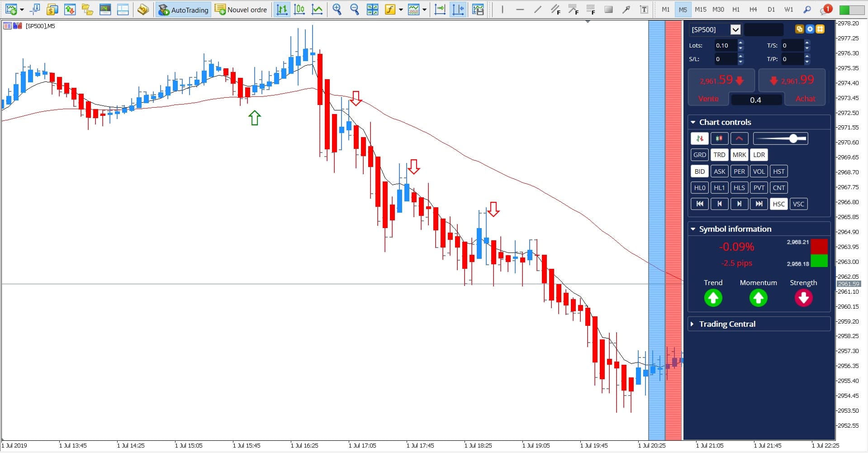This screenshot has width=868, height=453.
Task: Switch chart to line chart view
Action: pos(317,9)
